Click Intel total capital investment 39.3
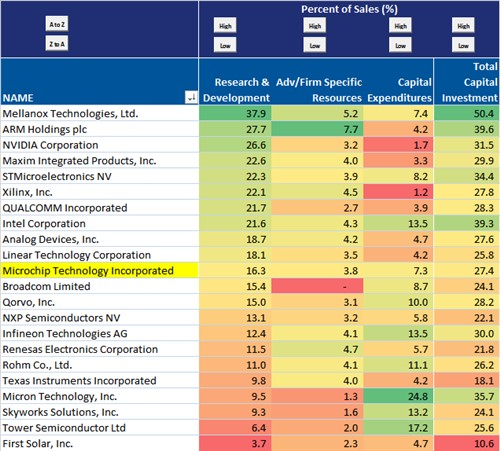The height and width of the screenshot is (451, 500). (x=467, y=223)
